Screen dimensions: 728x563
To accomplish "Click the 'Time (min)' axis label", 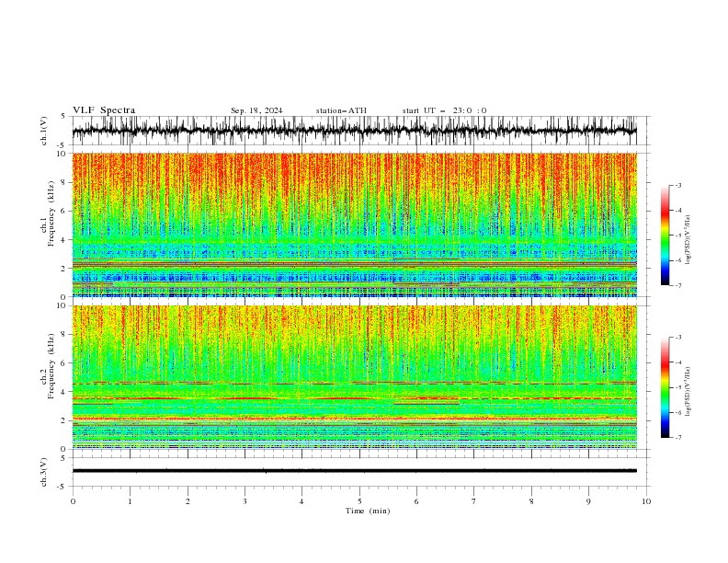I will pyautogui.click(x=368, y=511).
